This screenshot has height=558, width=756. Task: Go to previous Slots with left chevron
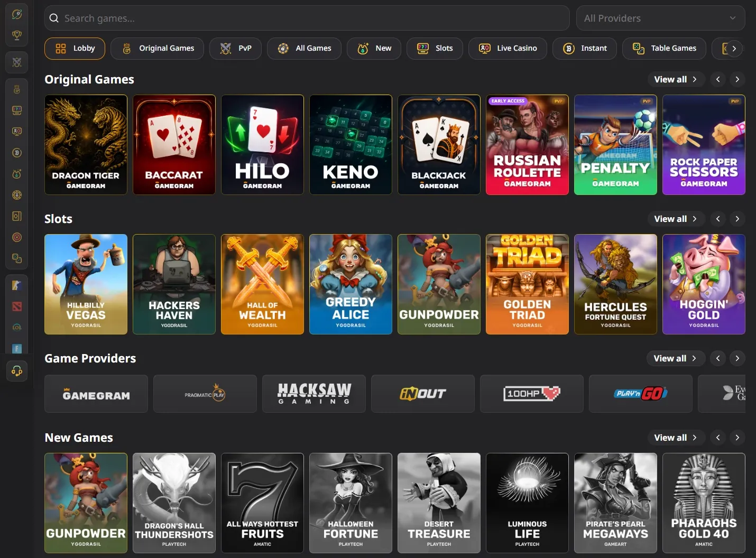tap(718, 219)
